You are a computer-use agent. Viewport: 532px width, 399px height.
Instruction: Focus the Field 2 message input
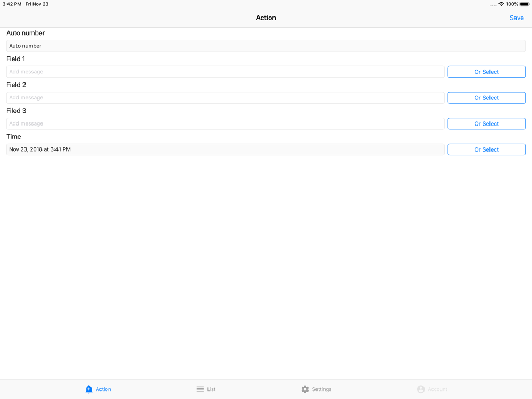coord(225,98)
